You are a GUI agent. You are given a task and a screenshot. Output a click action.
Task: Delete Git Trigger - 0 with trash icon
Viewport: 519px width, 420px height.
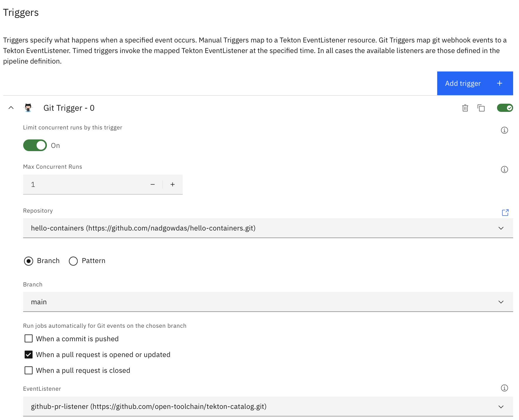tap(465, 108)
